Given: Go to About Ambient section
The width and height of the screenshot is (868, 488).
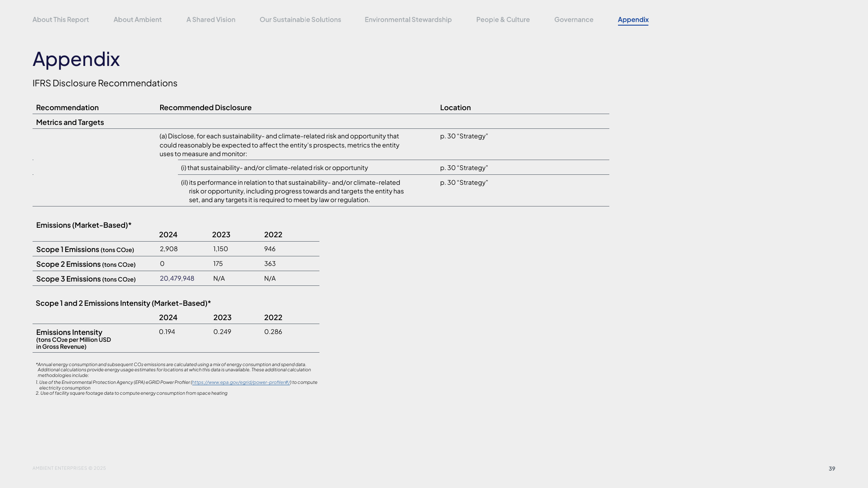Looking at the screenshot, I should point(138,20).
